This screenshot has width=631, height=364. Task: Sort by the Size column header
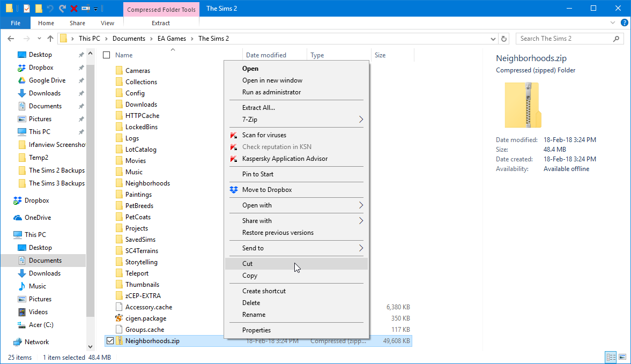[380, 55]
